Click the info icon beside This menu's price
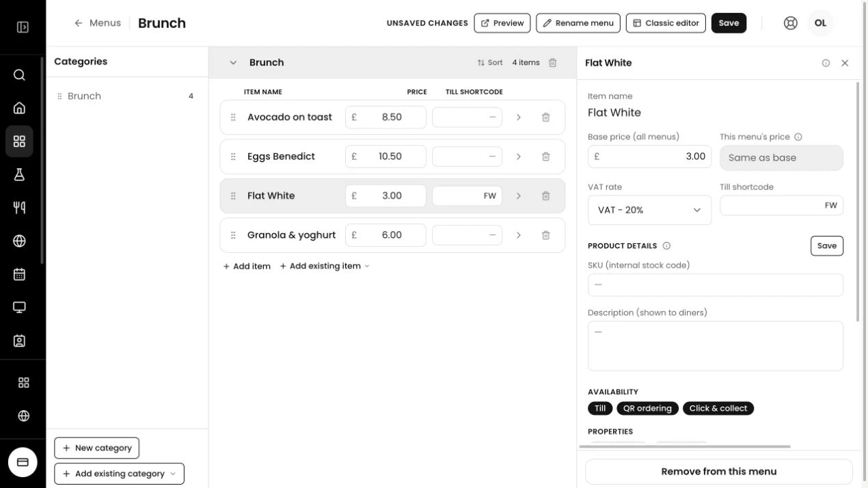This screenshot has height=488, width=868. (798, 137)
